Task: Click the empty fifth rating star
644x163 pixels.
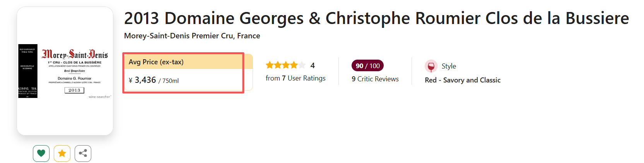Action: click(302, 65)
